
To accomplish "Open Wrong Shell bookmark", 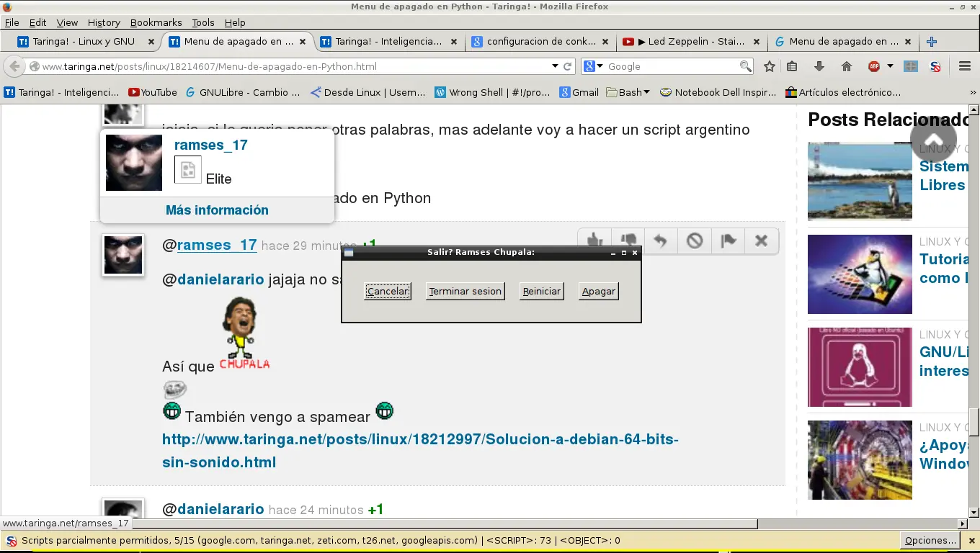I will point(493,92).
